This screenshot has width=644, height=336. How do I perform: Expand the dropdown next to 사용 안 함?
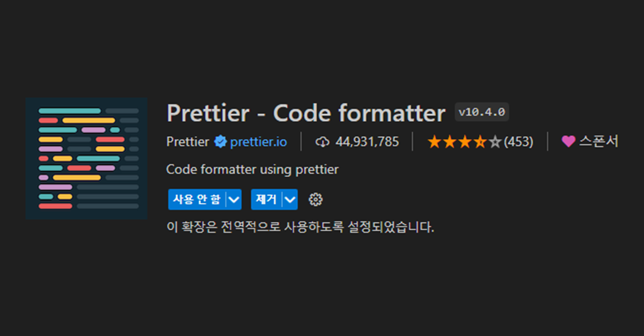[234, 199]
